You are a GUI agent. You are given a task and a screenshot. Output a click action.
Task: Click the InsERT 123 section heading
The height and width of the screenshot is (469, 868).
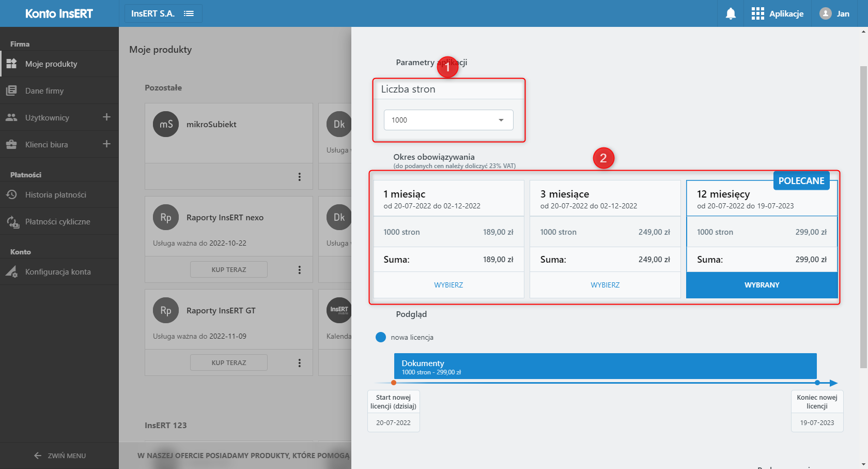click(166, 425)
